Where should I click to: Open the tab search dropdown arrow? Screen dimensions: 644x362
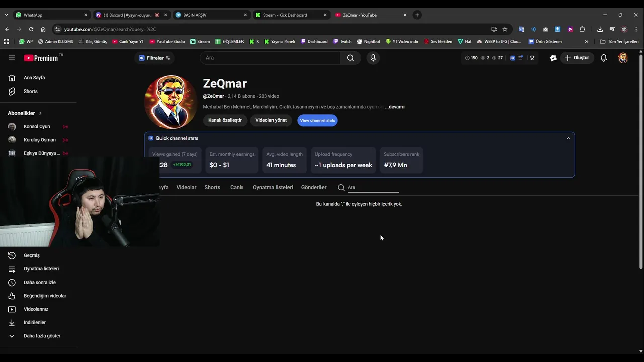6,15
